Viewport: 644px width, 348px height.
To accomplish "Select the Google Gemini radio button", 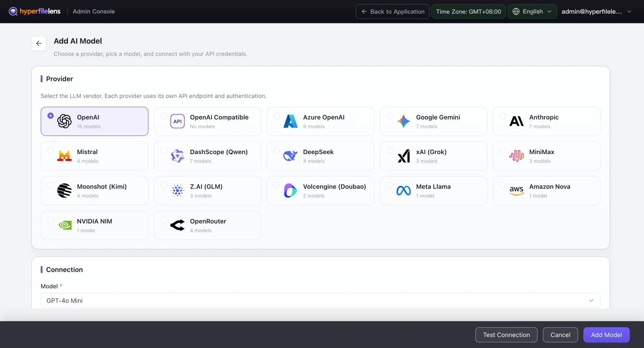I will coord(390,115).
